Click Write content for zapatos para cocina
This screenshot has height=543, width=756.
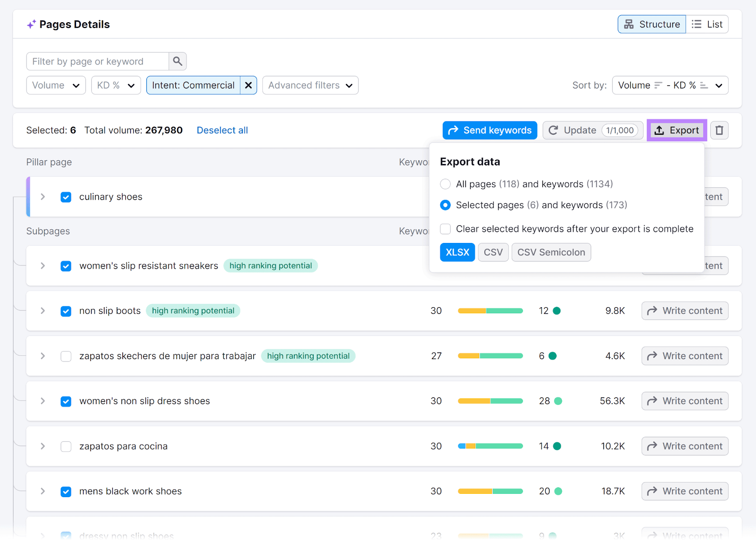(x=685, y=446)
